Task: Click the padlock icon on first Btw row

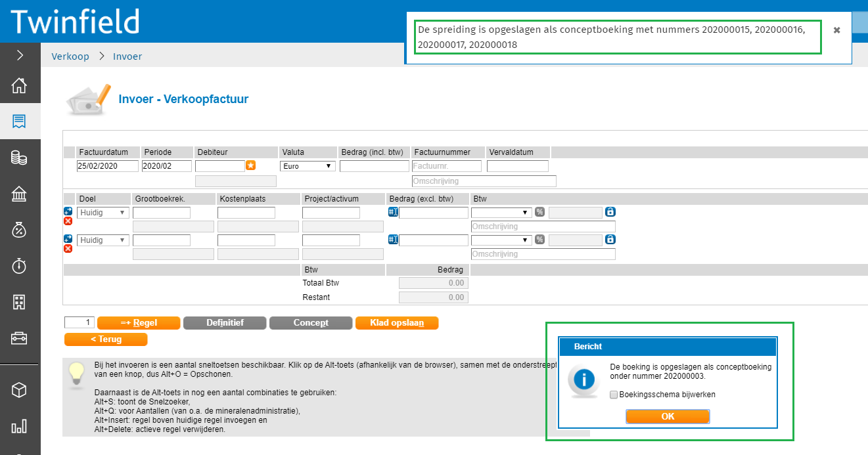Action: coord(610,212)
